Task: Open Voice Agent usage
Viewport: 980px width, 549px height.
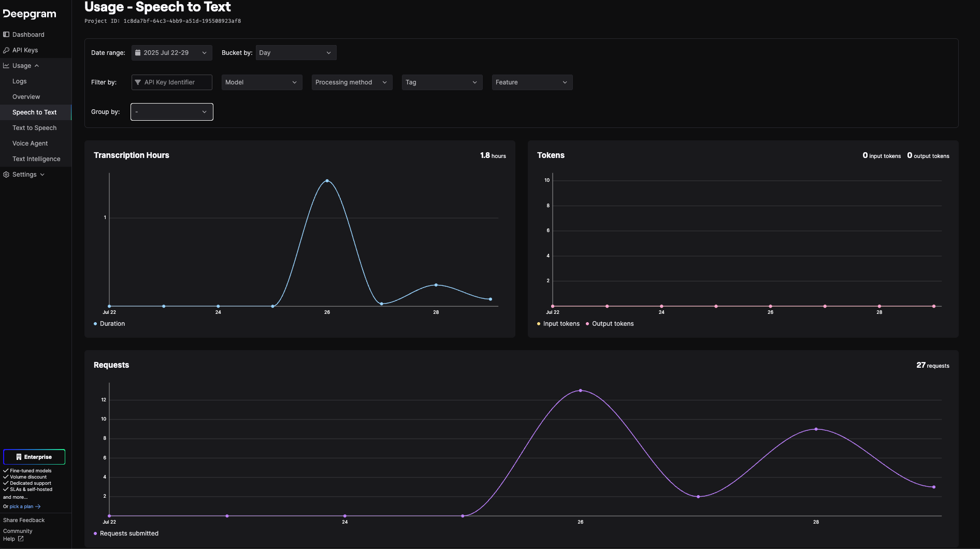Action: [30, 143]
